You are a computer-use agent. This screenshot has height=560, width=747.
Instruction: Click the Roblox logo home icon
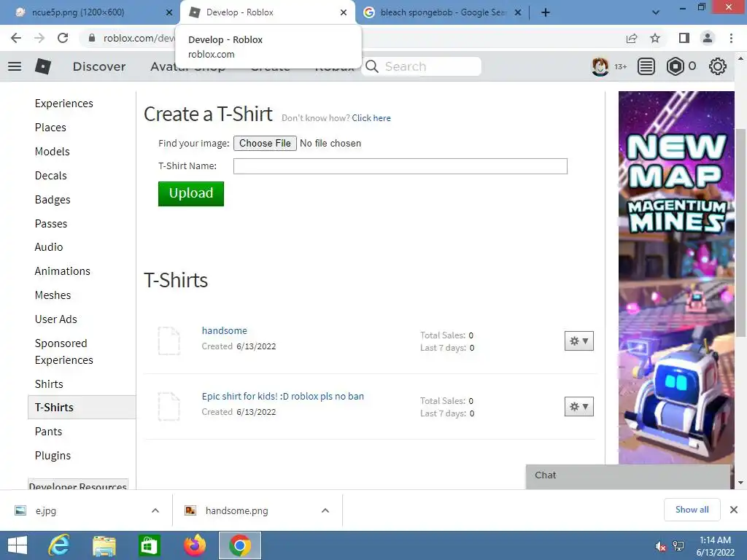click(x=43, y=66)
